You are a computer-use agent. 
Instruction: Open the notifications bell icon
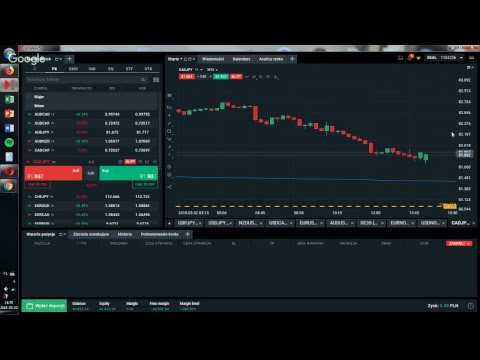(x=410, y=58)
